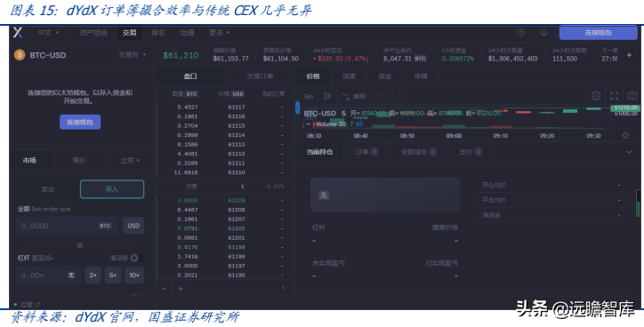This screenshot has height=327, width=644.
Task: Switch the chart to fullscreen
Action: (614, 96)
